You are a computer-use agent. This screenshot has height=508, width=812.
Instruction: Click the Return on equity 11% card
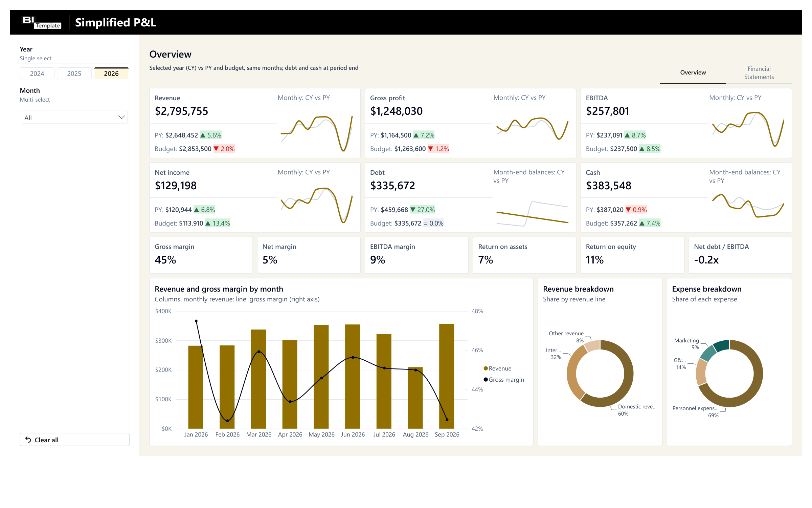632,255
